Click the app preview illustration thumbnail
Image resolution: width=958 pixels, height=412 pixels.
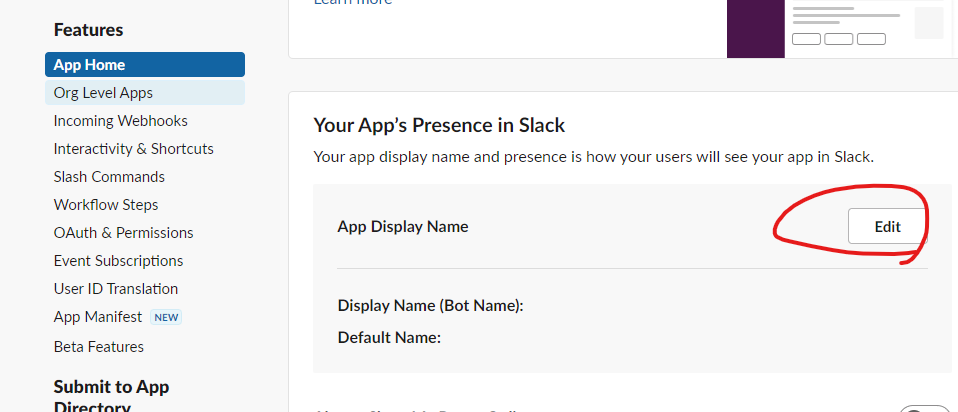pyautogui.click(x=843, y=29)
